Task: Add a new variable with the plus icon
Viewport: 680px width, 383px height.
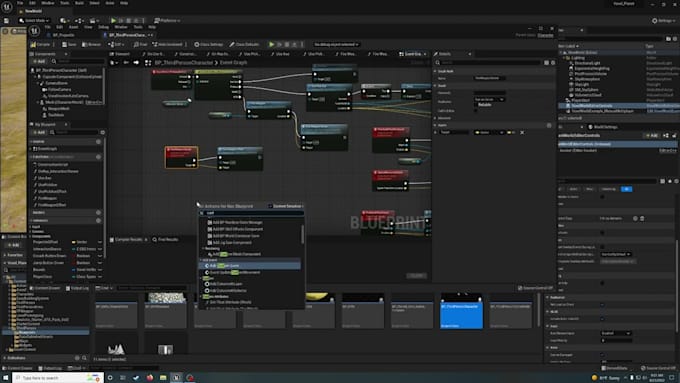Action: [x=98, y=220]
